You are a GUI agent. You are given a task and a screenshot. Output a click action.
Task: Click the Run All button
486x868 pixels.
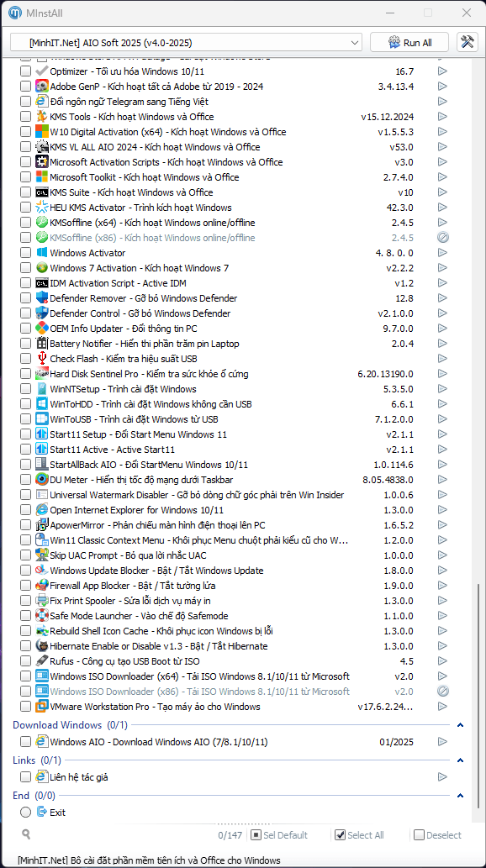(409, 43)
